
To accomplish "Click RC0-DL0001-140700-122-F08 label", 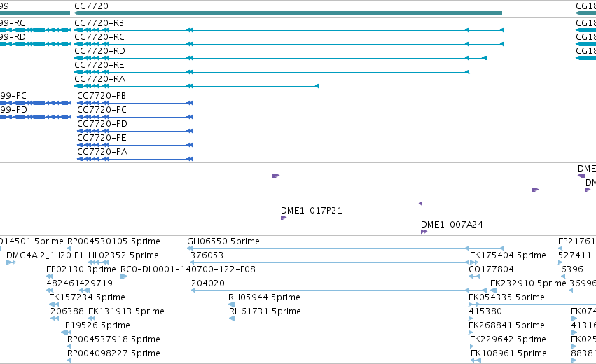I will (188, 269).
